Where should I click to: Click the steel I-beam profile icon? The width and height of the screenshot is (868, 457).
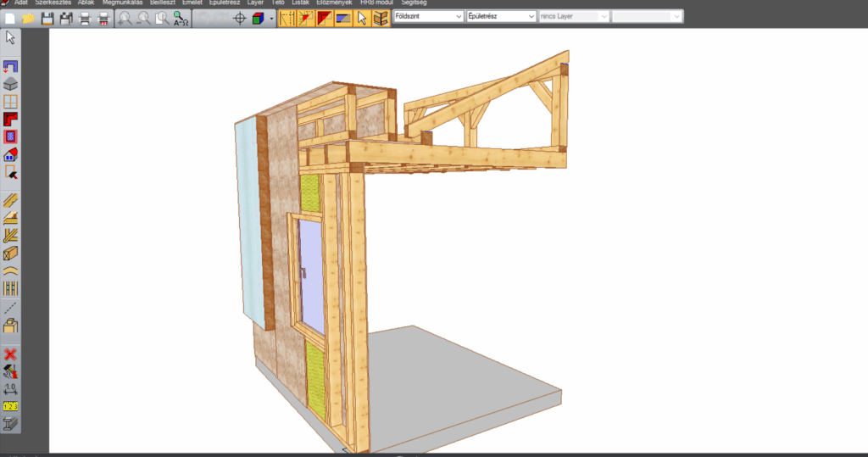[11, 423]
